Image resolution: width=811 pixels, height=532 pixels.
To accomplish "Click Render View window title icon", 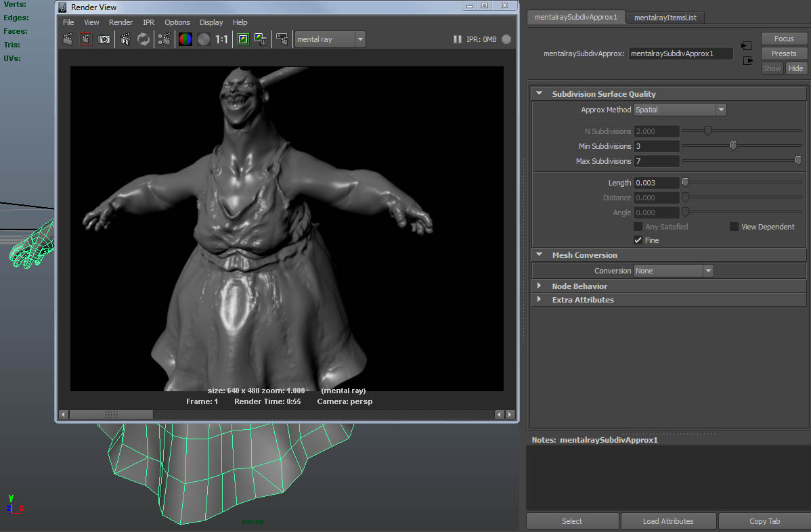I will coord(62,7).
